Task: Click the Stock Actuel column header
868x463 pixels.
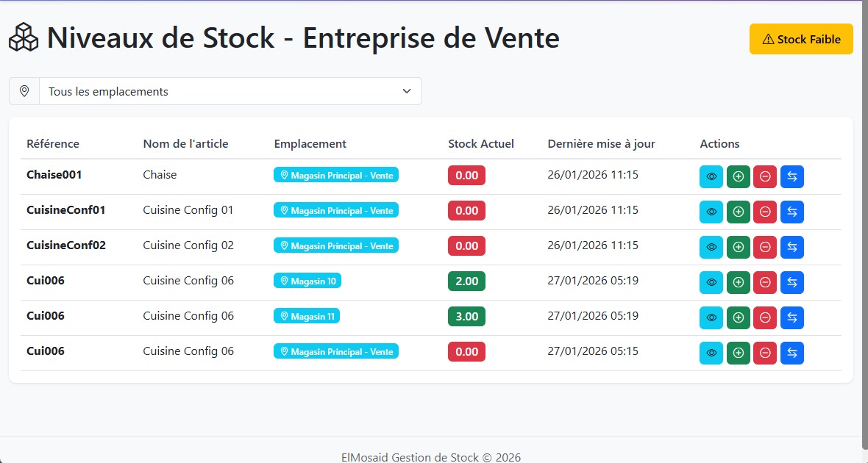Action: [x=481, y=144]
